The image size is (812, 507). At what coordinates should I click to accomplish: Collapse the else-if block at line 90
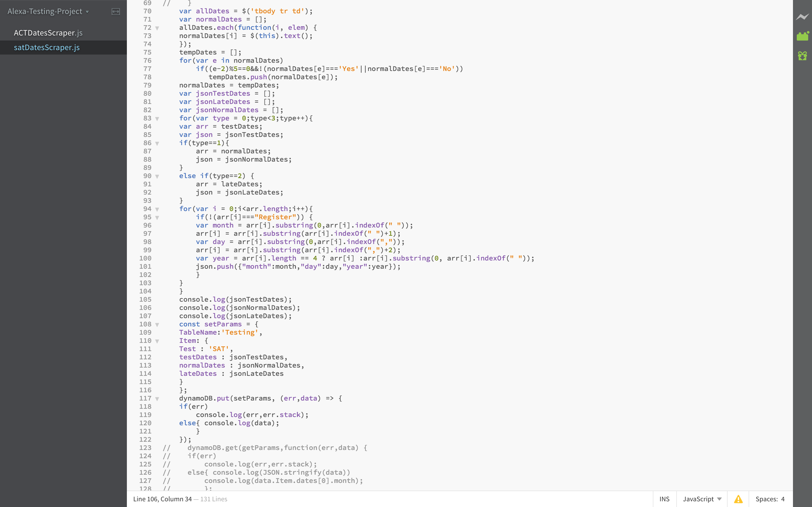pos(157,176)
